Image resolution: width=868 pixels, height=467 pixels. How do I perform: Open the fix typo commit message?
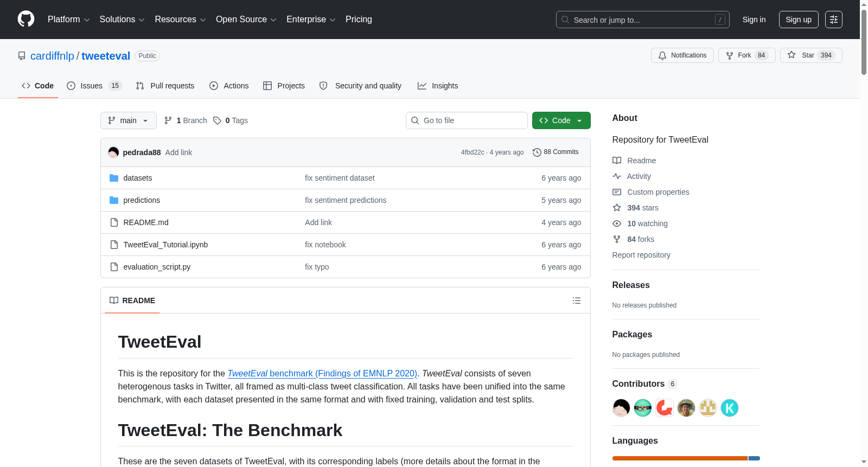[317, 267]
